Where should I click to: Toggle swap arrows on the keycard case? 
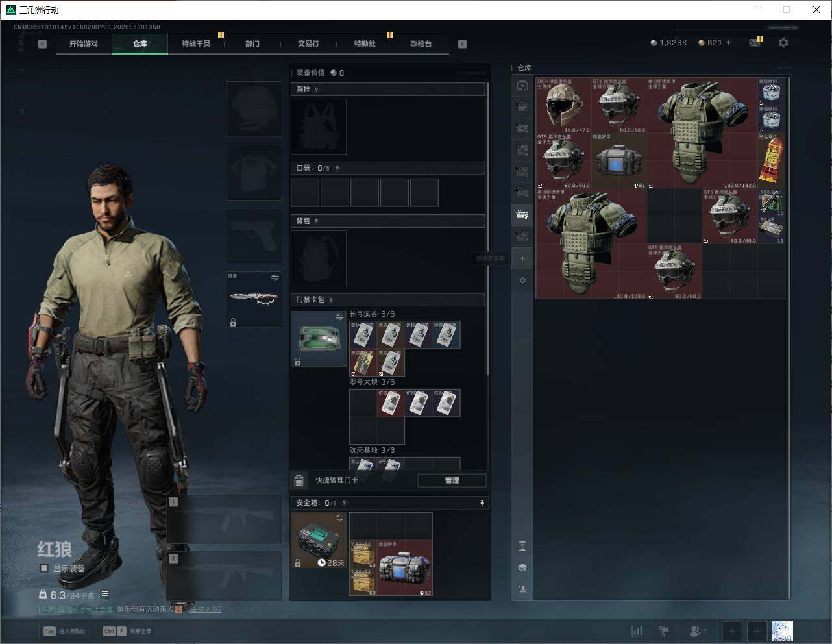click(339, 317)
